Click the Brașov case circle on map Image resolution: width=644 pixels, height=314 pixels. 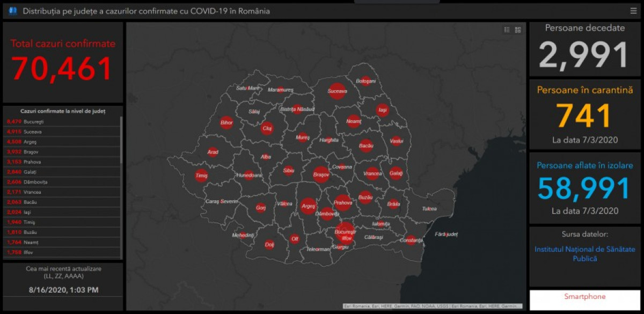click(x=321, y=174)
